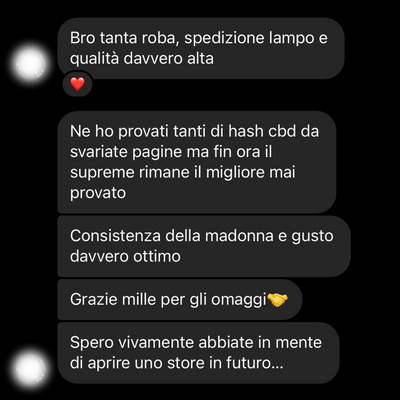Click the handshake emoji after omaggi
This screenshot has width=400, height=400.
[278, 299]
